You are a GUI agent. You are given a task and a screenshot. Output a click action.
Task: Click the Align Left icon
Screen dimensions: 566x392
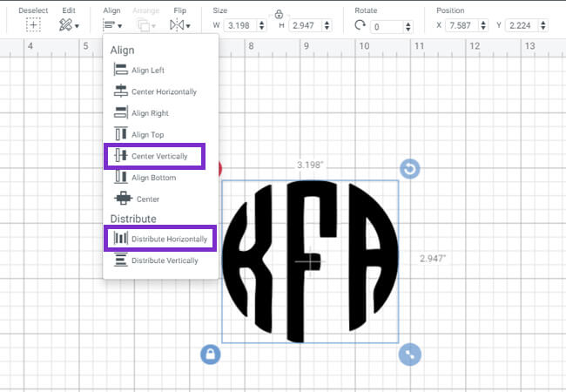pos(120,70)
